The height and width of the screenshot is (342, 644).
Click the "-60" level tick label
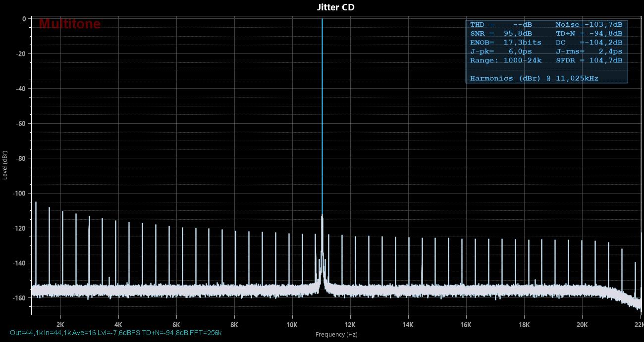pyautogui.click(x=21, y=123)
